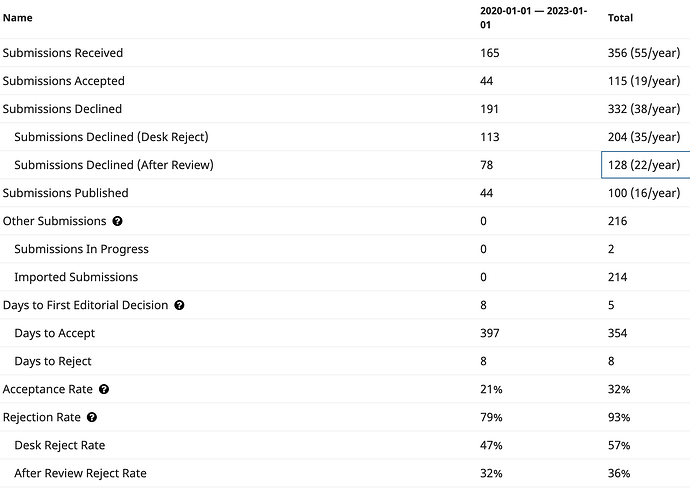This screenshot has width=690, height=493.
Task: Select the Submissions Declined (Desk Reject) label
Action: [x=111, y=137]
